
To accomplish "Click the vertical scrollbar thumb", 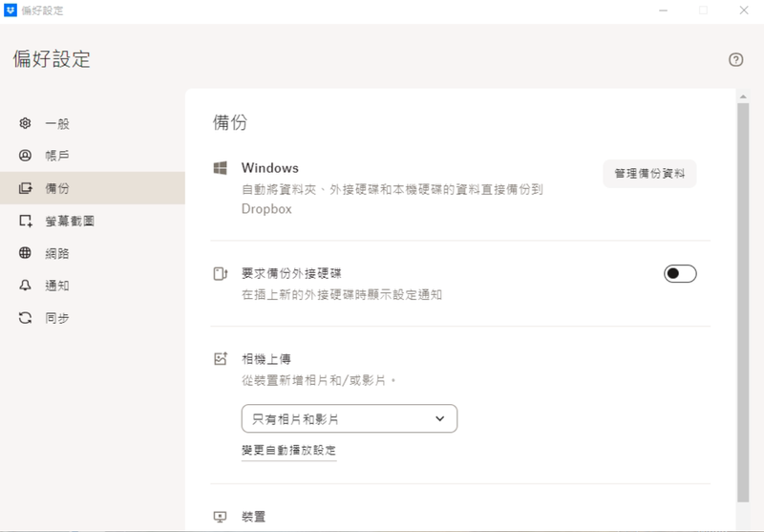I will 743,296.
